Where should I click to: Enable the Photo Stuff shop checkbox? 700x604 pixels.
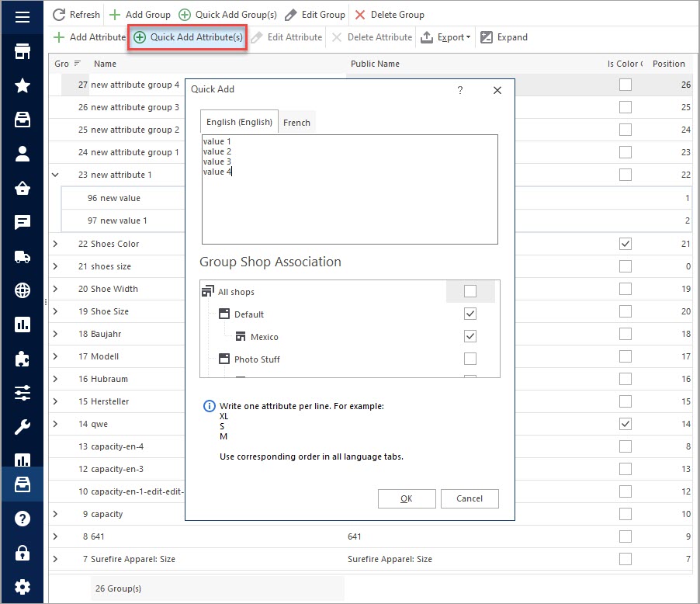pos(470,359)
